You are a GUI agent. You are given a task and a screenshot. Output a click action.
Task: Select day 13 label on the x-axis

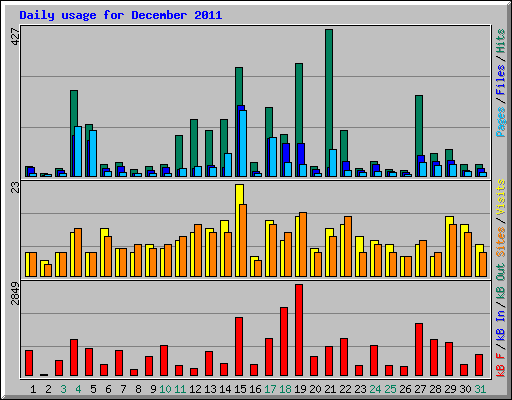pos(210,389)
